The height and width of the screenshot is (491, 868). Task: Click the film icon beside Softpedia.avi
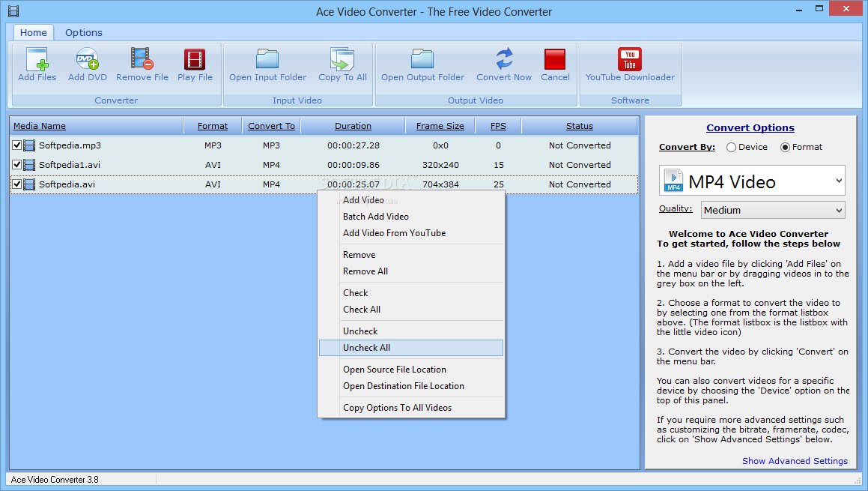tap(29, 184)
